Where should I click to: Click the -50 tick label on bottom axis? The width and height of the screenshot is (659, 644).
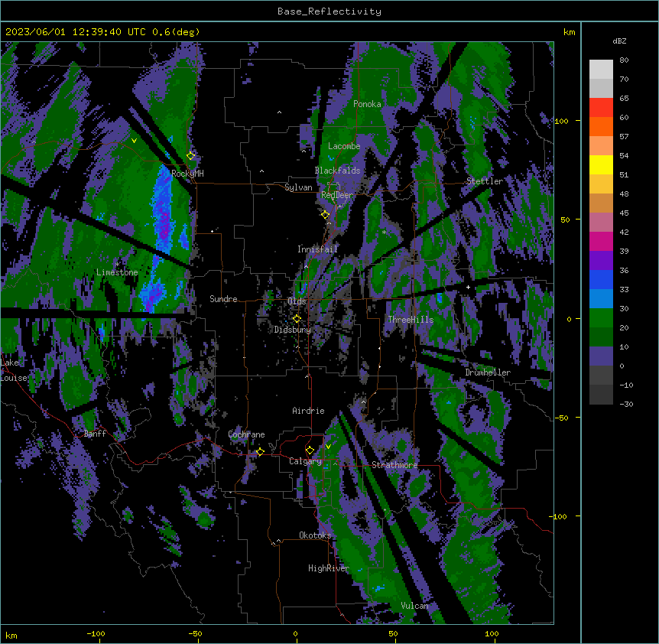[x=195, y=633]
